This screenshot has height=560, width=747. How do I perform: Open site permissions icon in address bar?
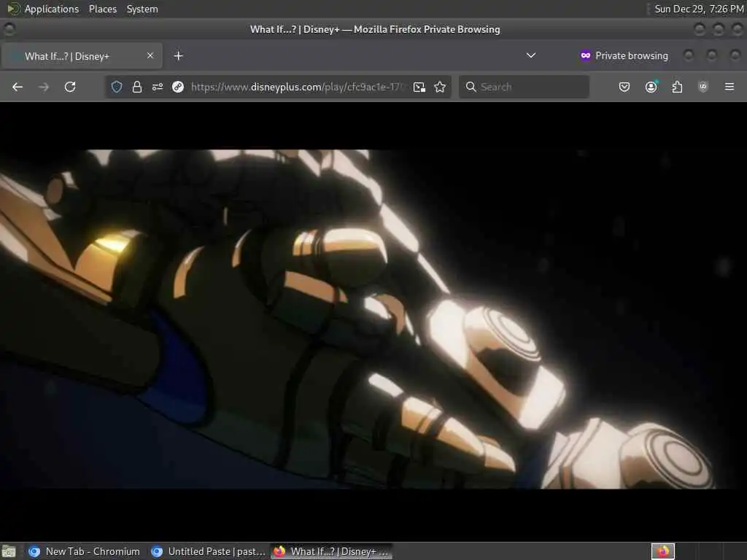[158, 87]
